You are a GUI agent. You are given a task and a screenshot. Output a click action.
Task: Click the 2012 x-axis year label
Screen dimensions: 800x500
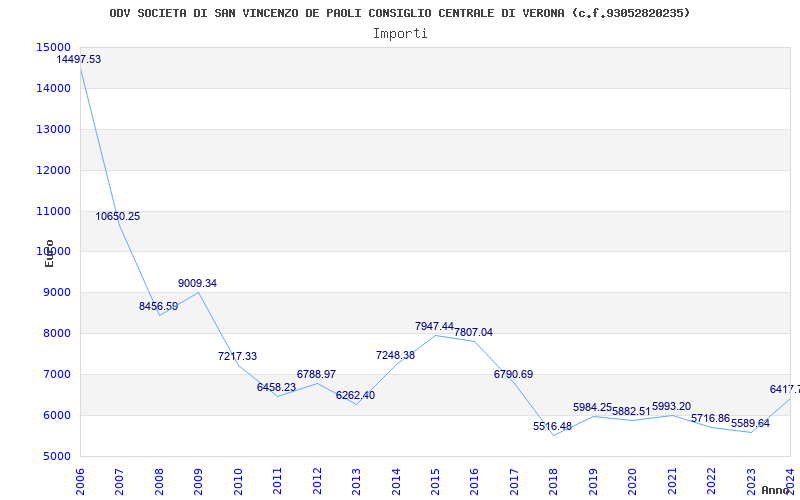click(x=317, y=481)
